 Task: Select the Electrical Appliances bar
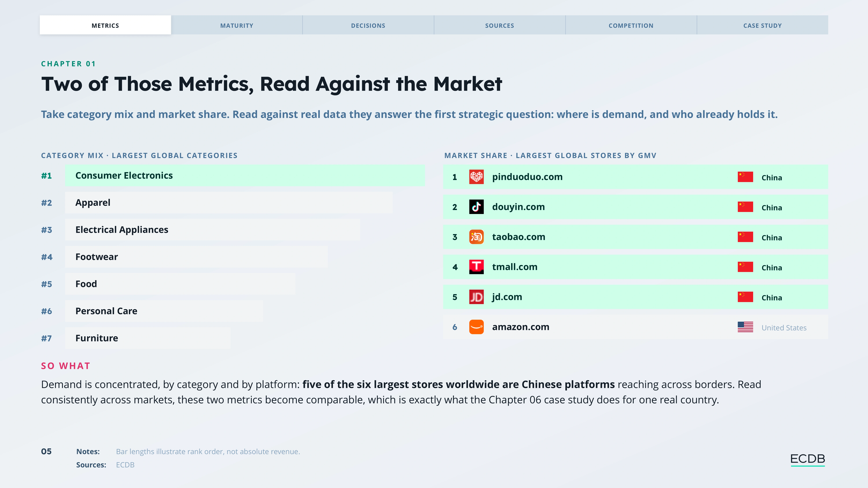tap(213, 230)
